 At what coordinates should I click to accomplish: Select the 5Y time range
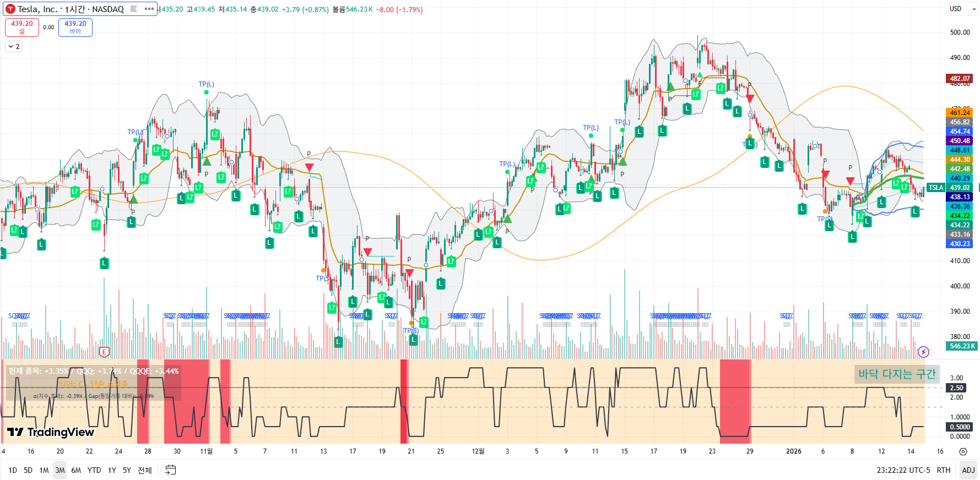point(127,470)
